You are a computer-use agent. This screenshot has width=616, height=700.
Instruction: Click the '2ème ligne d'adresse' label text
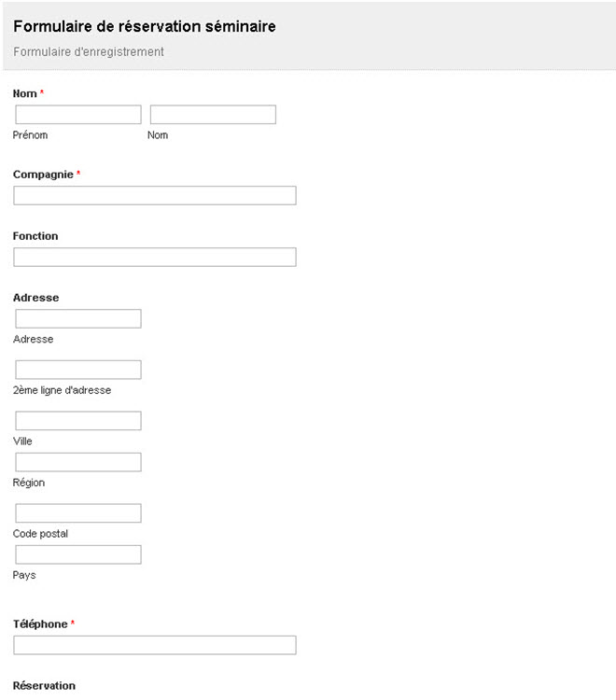coord(62,390)
